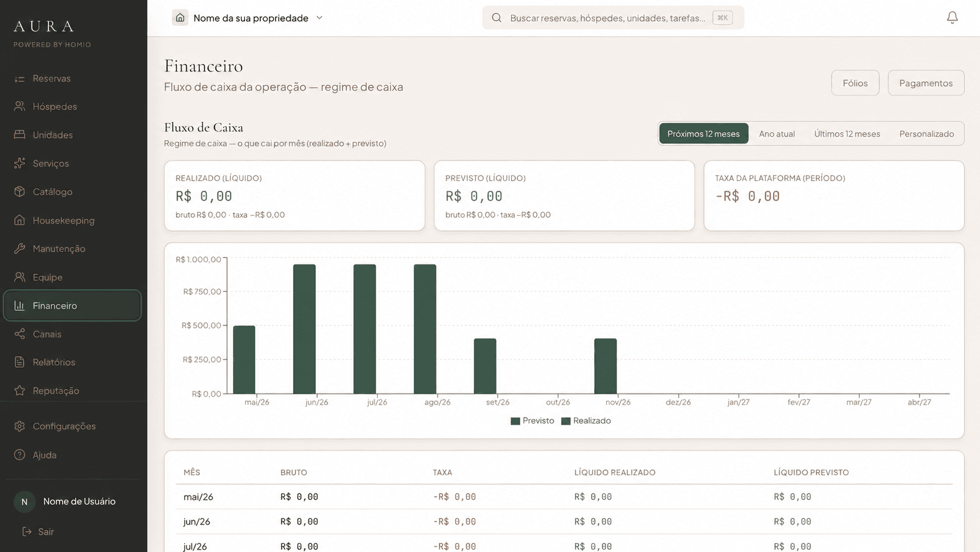980x552 pixels.
Task: Open the Canais page
Action: point(73,334)
